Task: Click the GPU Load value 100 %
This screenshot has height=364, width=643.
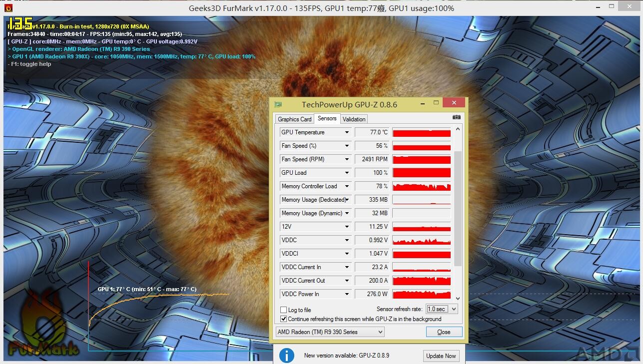Action: pos(372,173)
